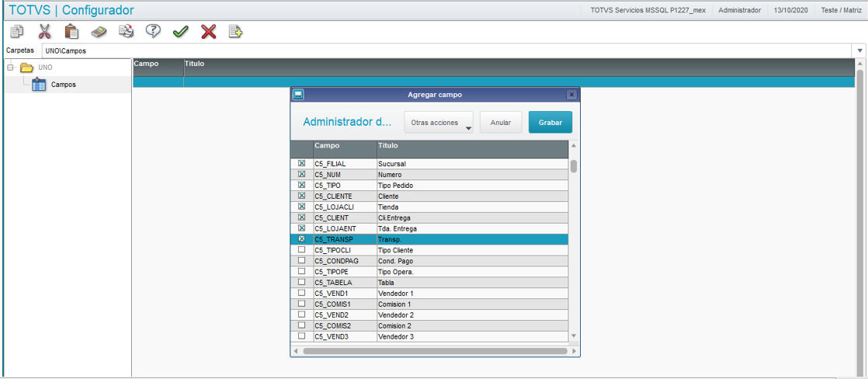
Task: Select the Cli.Entrega title cell
Action: pyautogui.click(x=471, y=217)
